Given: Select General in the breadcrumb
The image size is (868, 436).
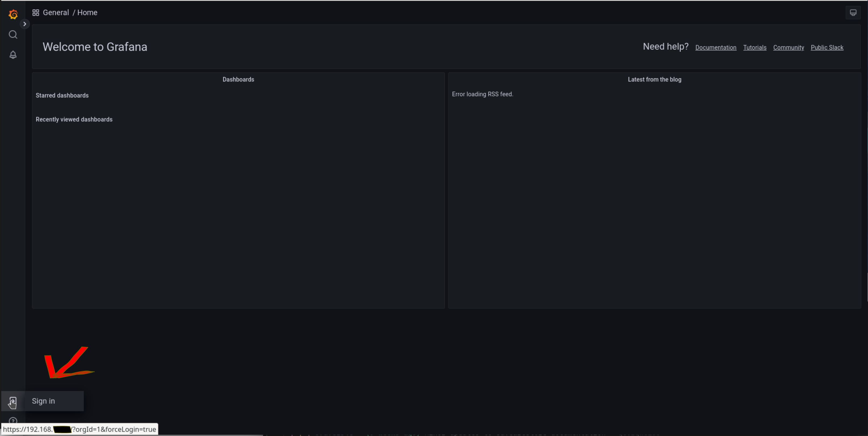Looking at the screenshot, I should tap(55, 12).
